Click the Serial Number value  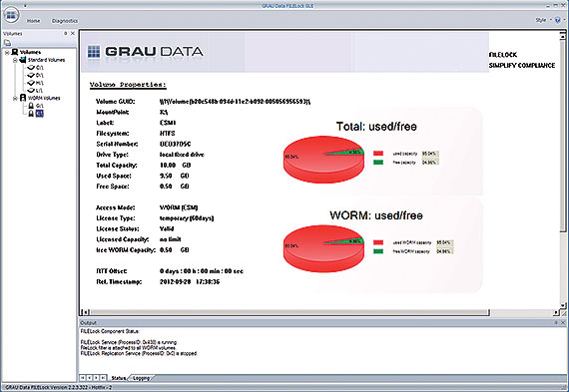(176, 144)
